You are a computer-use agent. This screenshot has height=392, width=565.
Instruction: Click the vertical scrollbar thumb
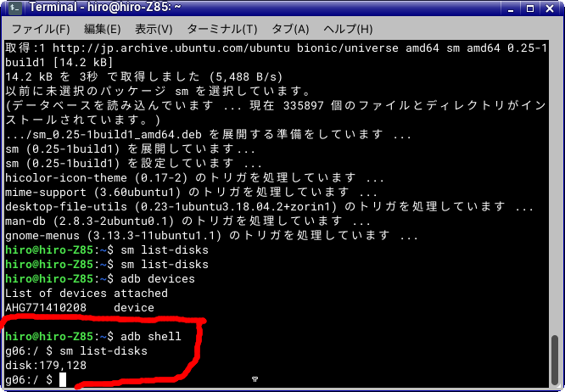pyautogui.click(x=555, y=360)
